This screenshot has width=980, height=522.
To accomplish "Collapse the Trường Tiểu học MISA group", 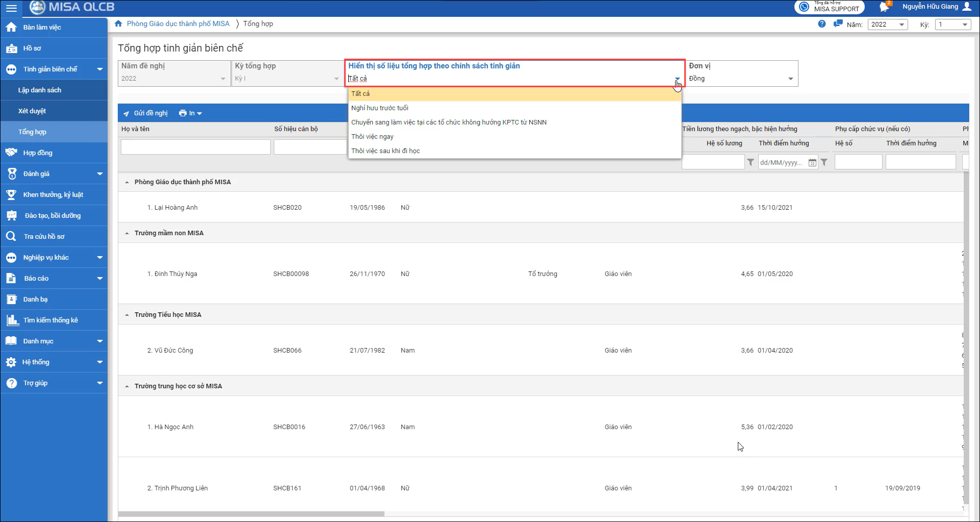I will [127, 315].
